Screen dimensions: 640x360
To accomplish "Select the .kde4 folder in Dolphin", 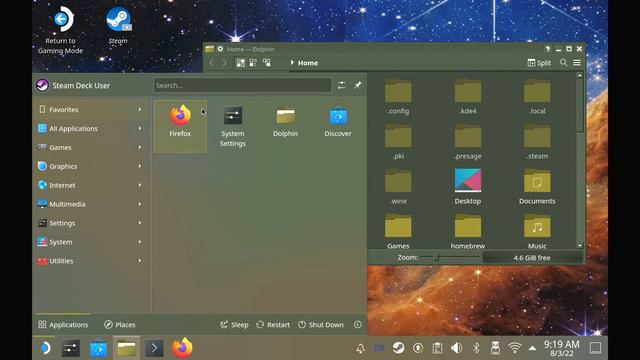I will pyautogui.click(x=468, y=97).
